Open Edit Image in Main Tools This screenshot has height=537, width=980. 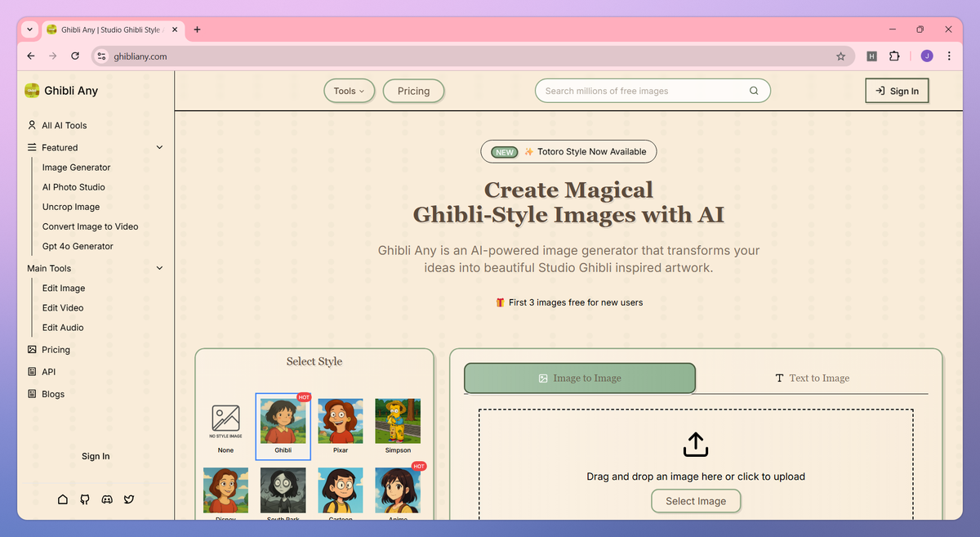[x=64, y=289]
